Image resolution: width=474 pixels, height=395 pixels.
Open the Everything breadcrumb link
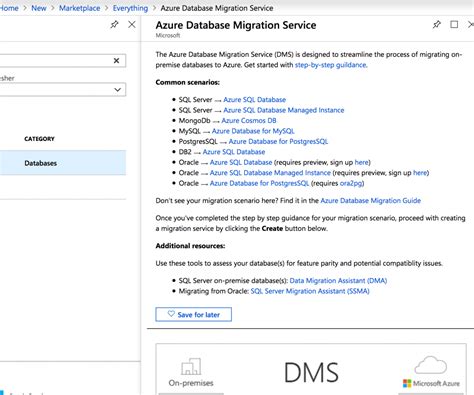(130, 8)
